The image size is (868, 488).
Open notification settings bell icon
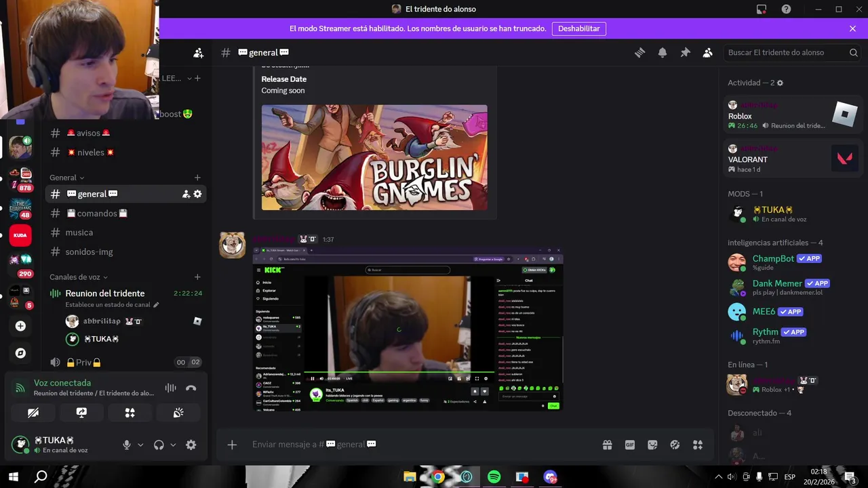[x=663, y=52]
